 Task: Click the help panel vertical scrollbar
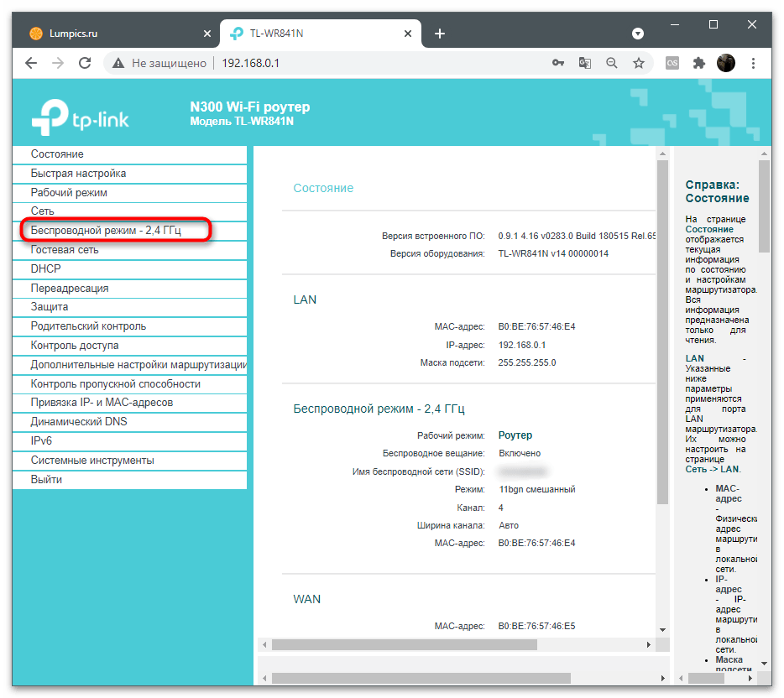click(x=764, y=206)
